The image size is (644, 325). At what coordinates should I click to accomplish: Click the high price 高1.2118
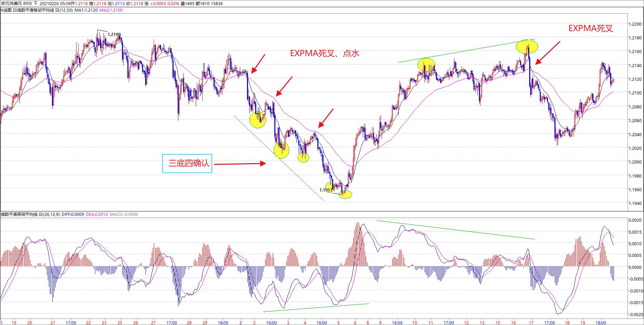(97, 3)
